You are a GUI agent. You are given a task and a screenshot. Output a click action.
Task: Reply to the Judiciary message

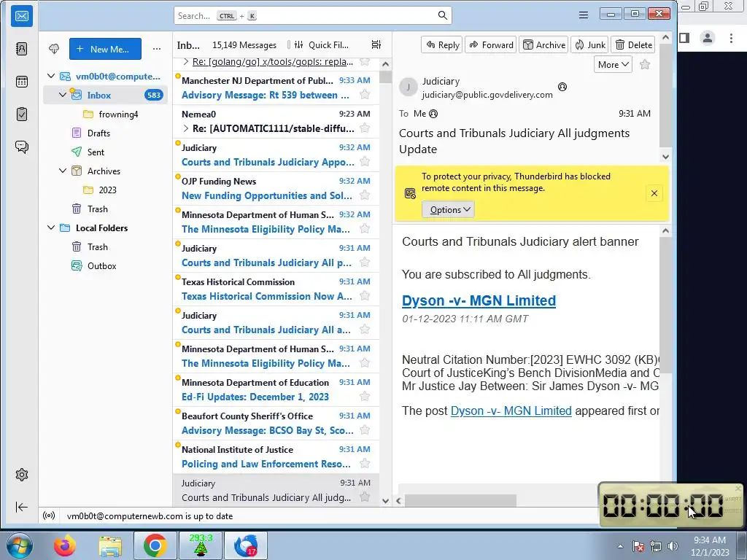click(442, 44)
